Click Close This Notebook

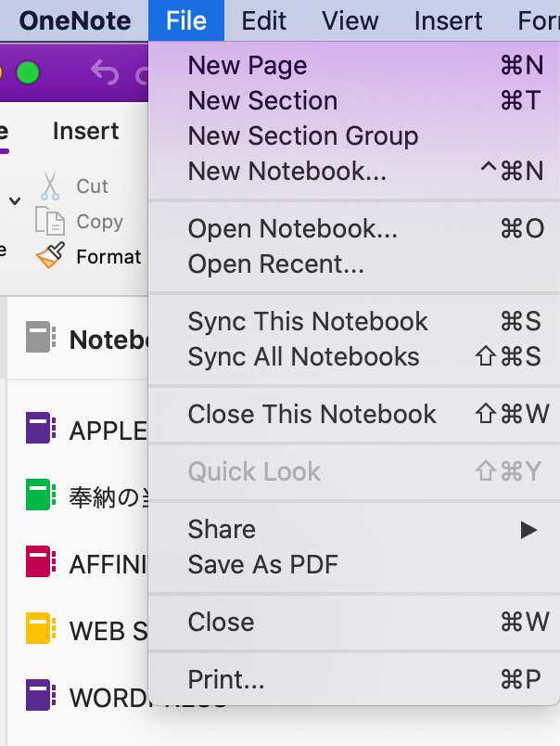pos(312,414)
